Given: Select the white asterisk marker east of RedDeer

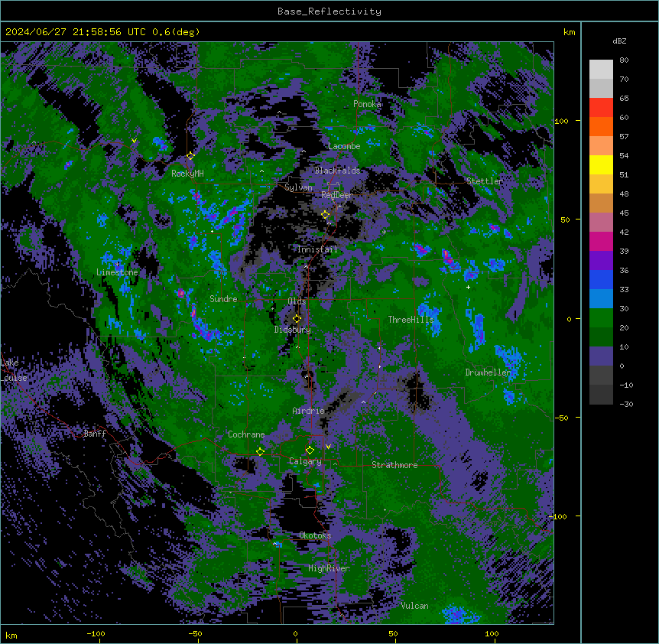Looking at the screenshot, I should tap(384, 232).
